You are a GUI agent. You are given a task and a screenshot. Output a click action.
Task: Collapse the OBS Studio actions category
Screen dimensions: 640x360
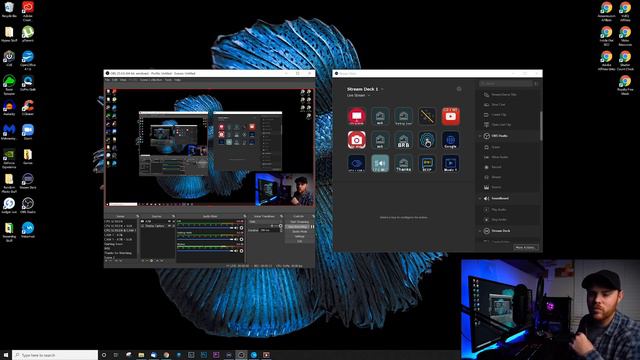(x=480, y=136)
